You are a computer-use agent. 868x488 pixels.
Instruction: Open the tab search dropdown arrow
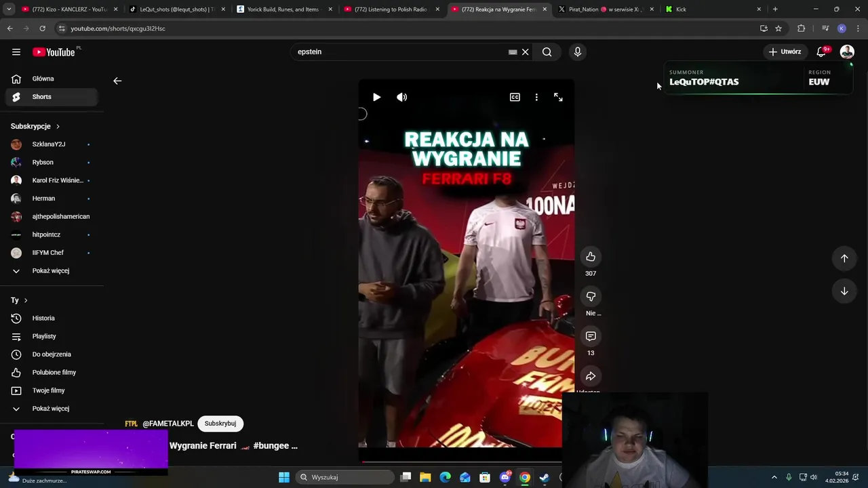pos(9,9)
